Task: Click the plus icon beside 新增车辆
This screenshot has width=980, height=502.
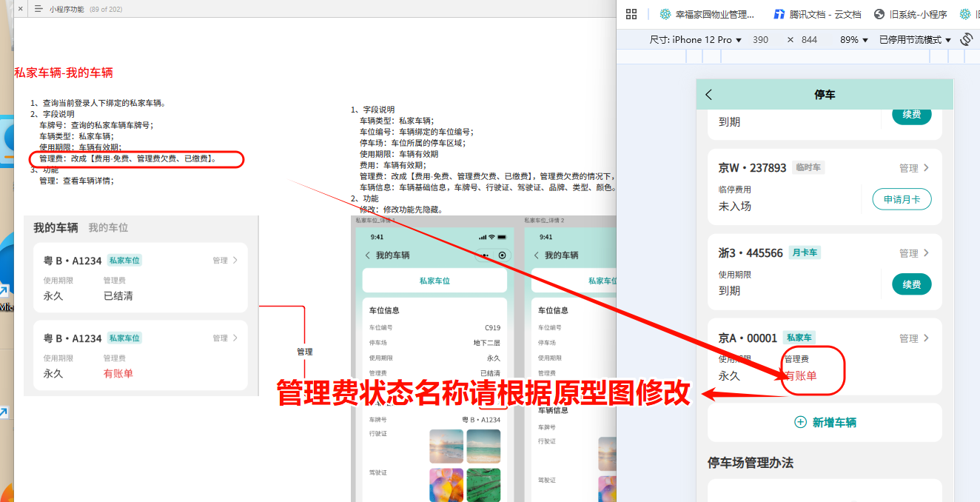Action: [x=800, y=421]
